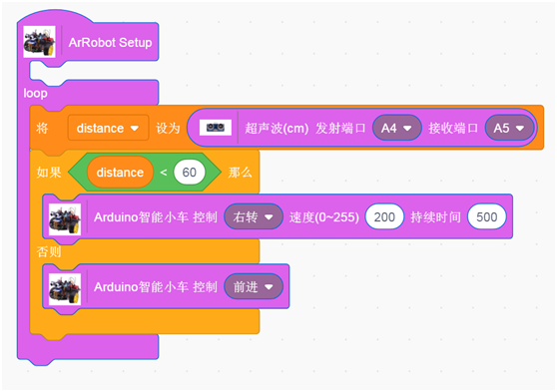Screen dimensions: 557x392
Task: Click the 否则 else label
Action: pyautogui.click(x=49, y=251)
